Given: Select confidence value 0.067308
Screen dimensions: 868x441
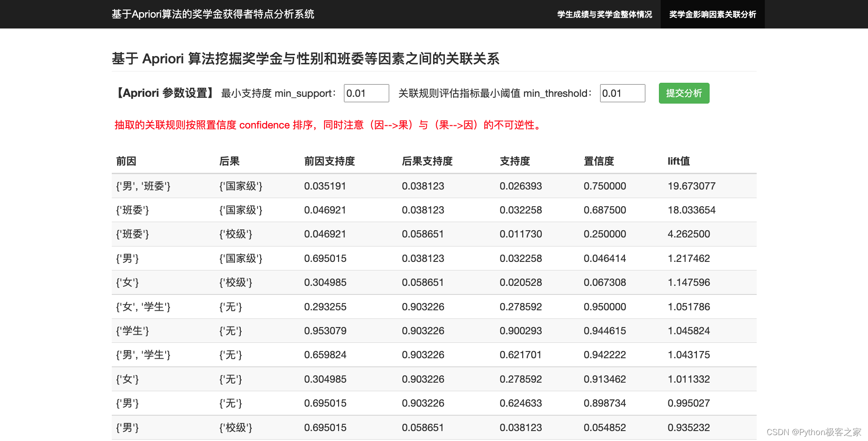Looking at the screenshot, I should click(x=605, y=282).
